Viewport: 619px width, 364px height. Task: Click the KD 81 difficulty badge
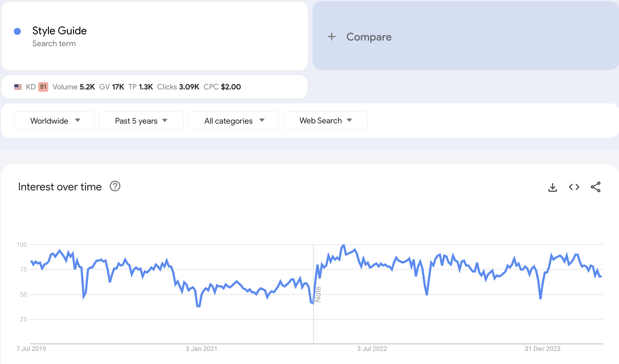[43, 87]
